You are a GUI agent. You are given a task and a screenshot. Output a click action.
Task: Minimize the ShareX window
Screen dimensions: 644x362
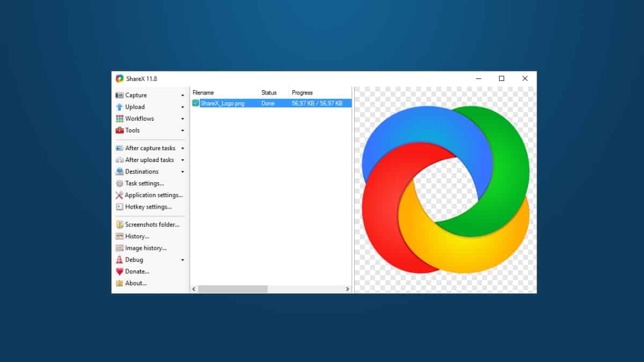coord(478,78)
